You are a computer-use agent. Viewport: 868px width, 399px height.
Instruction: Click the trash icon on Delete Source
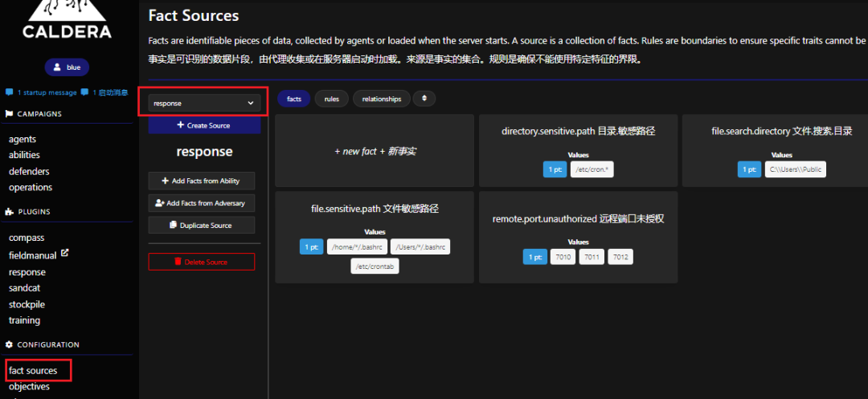click(x=178, y=262)
